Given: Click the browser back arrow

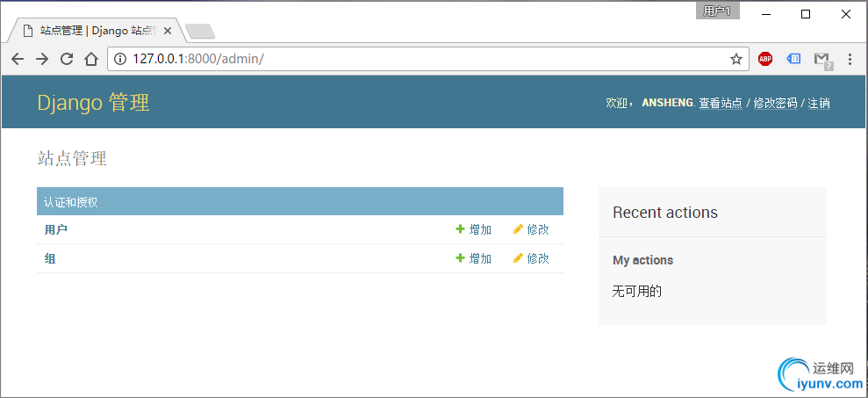Looking at the screenshot, I should (x=18, y=59).
